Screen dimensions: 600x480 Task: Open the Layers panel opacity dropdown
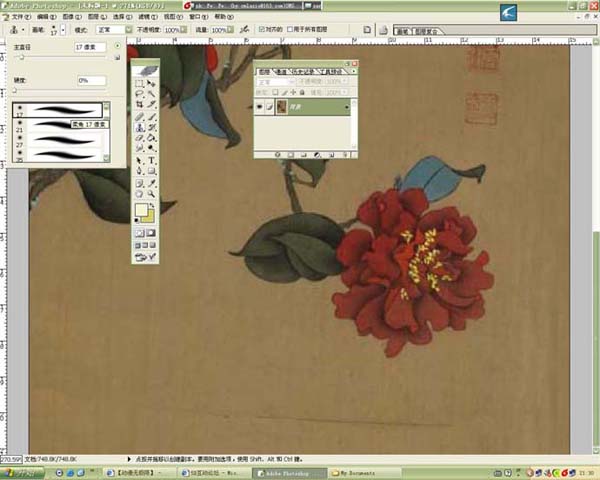pos(345,82)
